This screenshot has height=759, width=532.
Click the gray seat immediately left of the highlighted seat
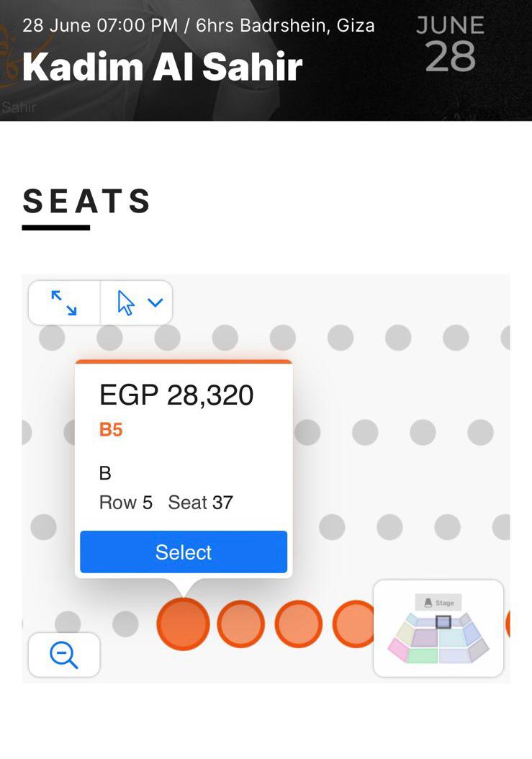(x=125, y=624)
